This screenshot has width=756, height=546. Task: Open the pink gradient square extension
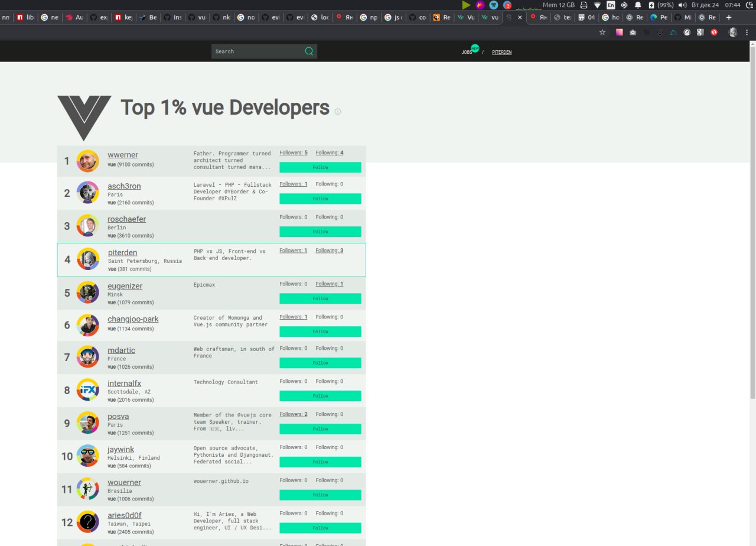point(619,32)
